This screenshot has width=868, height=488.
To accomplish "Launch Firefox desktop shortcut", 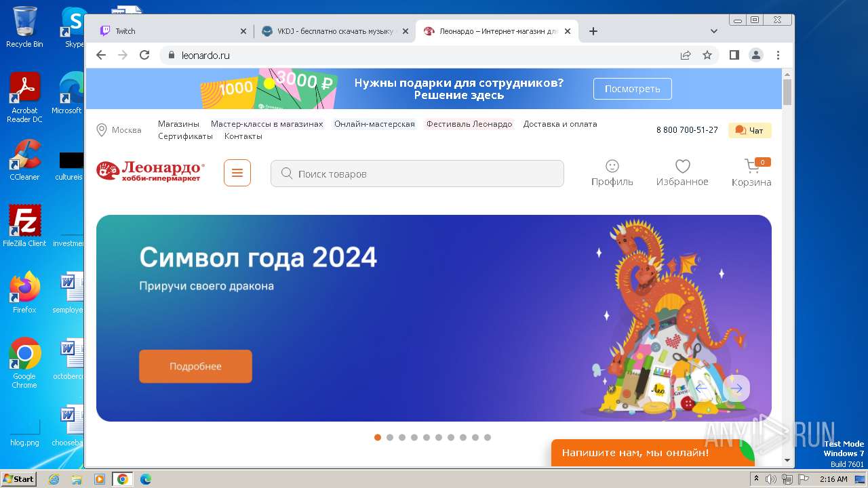I will [x=24, y=293].
